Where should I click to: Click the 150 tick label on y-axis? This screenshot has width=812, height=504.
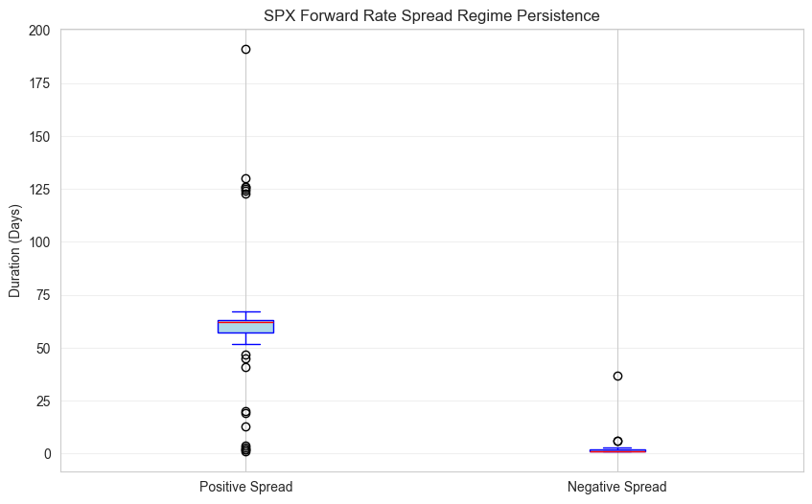coord(39,137)
